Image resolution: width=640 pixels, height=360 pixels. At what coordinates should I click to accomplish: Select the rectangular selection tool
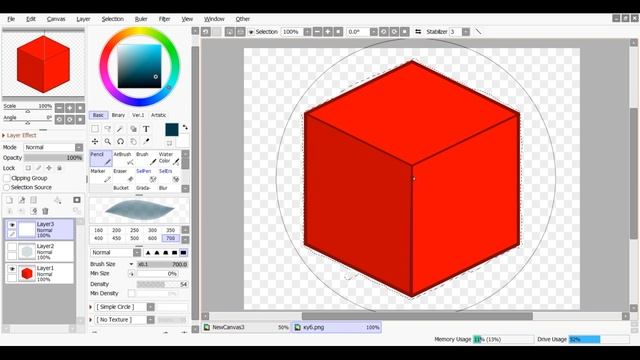(95, 129)
